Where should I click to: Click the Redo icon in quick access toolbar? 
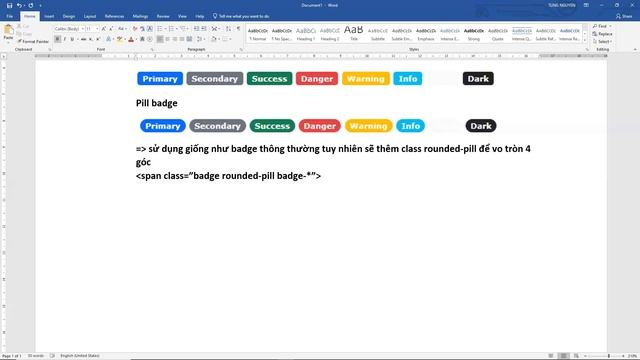point(31,5)
